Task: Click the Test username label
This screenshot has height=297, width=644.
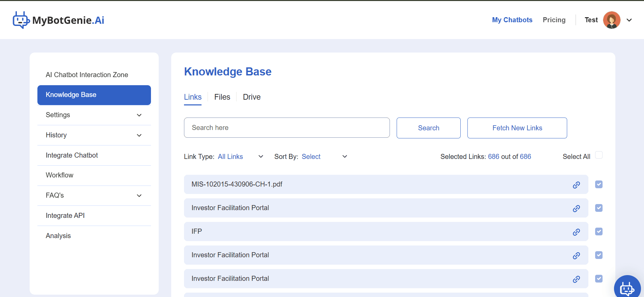Action: (x=591, y=20)
